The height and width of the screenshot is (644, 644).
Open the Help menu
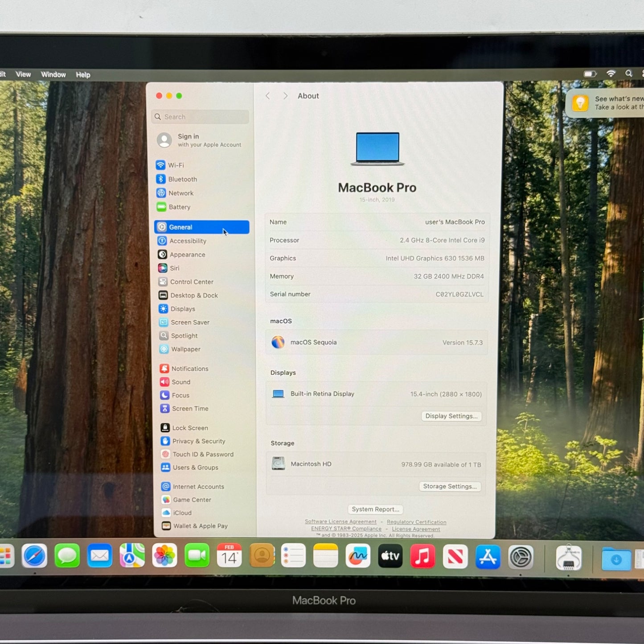83,75
